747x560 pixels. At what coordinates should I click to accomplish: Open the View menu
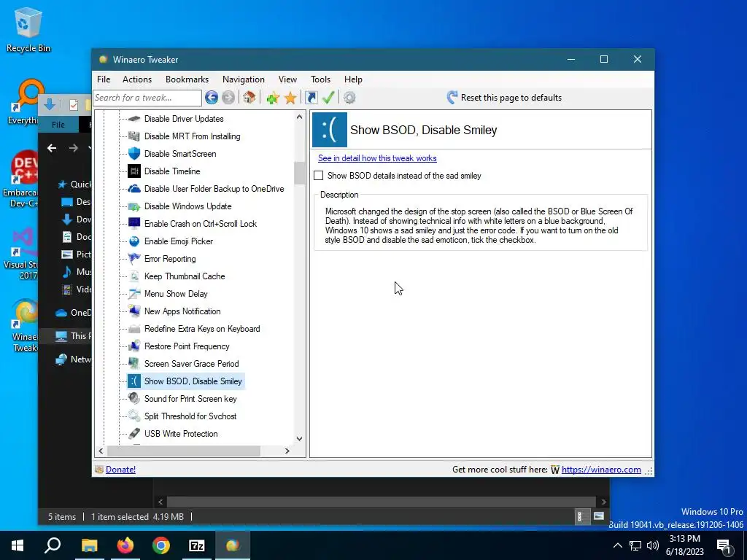[287, 79]
